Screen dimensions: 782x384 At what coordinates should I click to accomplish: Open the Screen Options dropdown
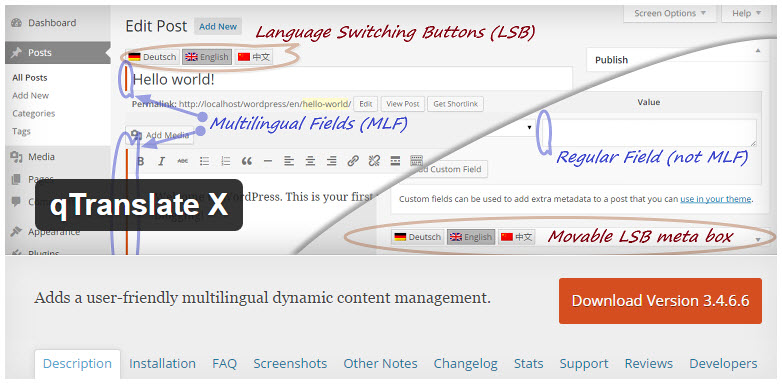670,13
